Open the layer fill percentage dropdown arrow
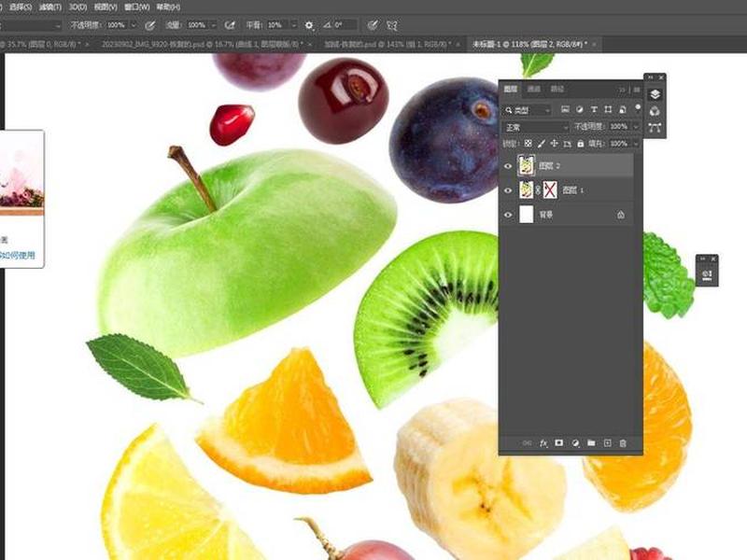This screenshot has height=560, width=747. coord(636,144)
